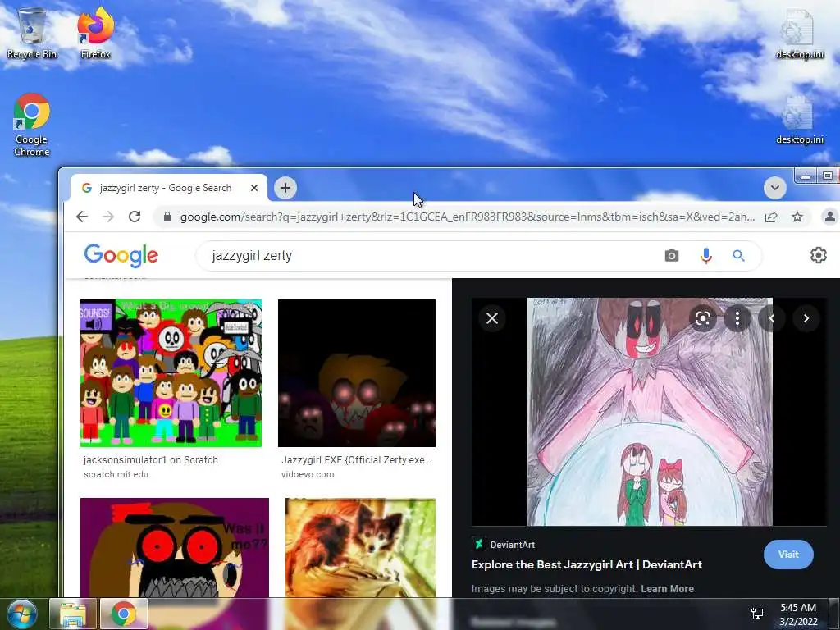Viewport: 840px width, 630px height.
Task: Click Jazzygirl.EXE Official Zerty.exe title
Action: point(356,459)
